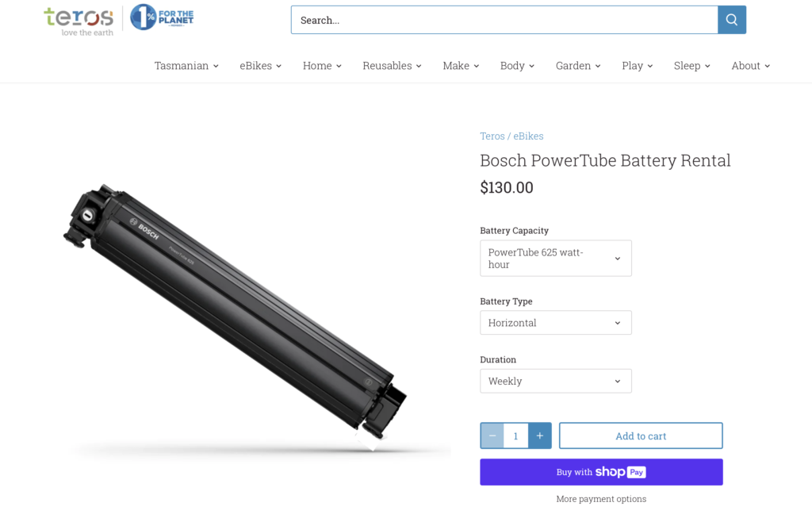Buy with Shop Pay
Screen dimensions: 812x514
point(601,472)
